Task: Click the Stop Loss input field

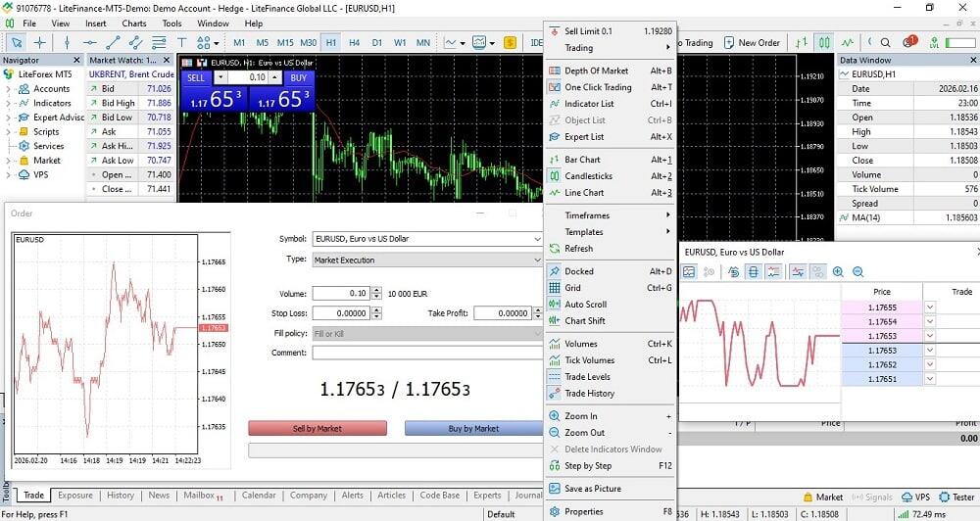Action: [341, 313]
